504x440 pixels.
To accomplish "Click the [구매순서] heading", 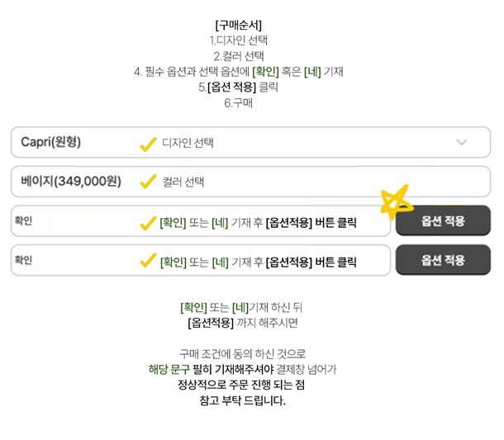I will pyautogui.click(x=238, y=25).
